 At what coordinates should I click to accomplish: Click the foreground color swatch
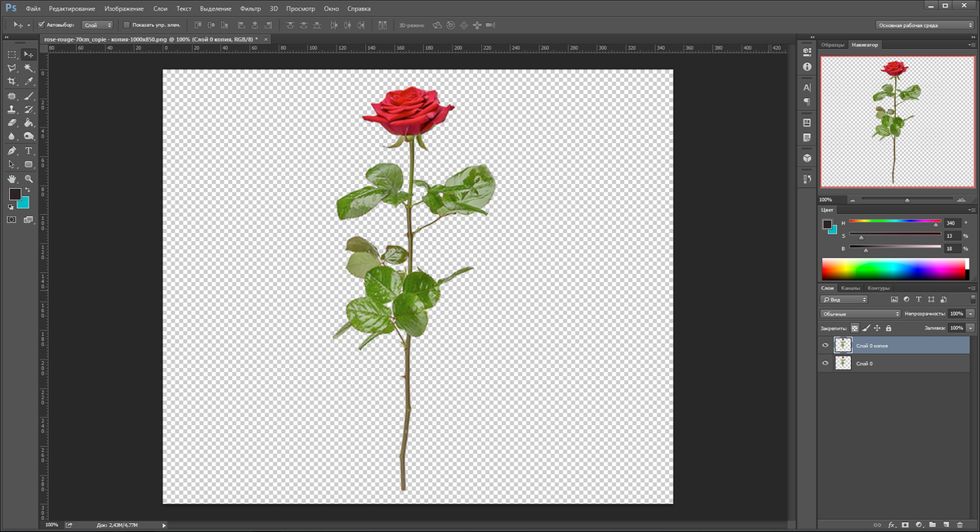click(15, 194)
